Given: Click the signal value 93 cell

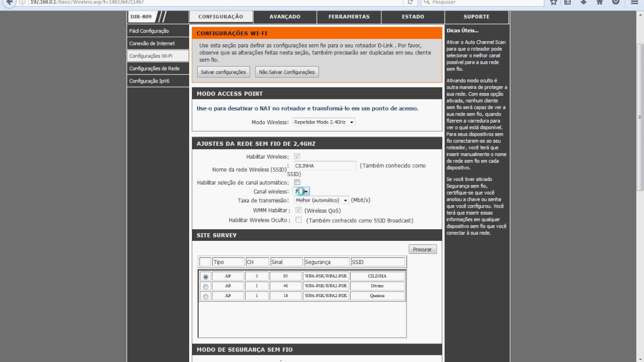Looking at the screenshot, I should point(285,276).
